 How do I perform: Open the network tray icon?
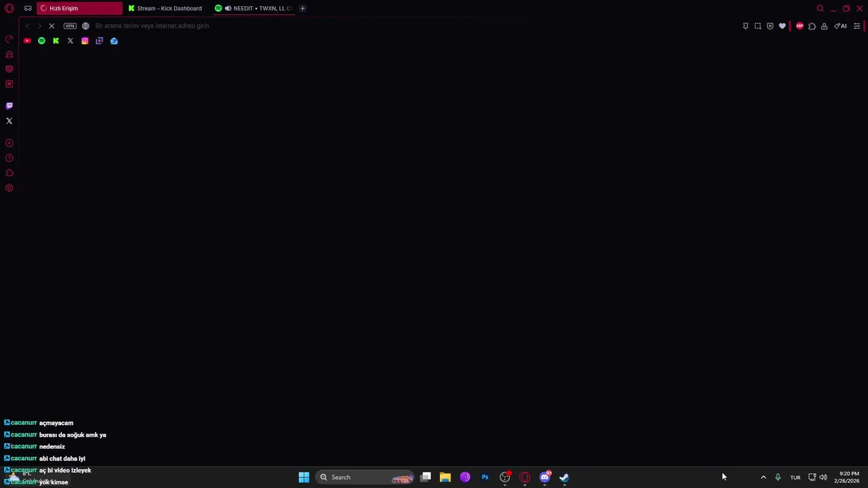tap(812, 477)
